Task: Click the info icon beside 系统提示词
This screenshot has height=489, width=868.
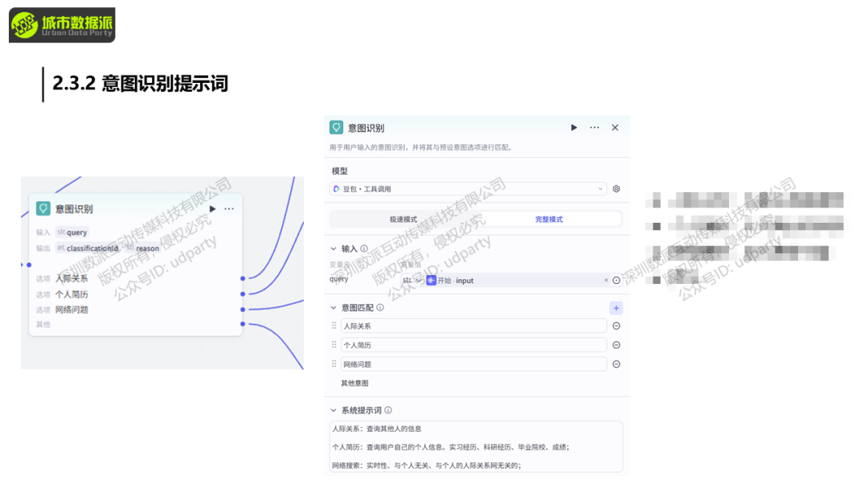Action: click(389, 410)
